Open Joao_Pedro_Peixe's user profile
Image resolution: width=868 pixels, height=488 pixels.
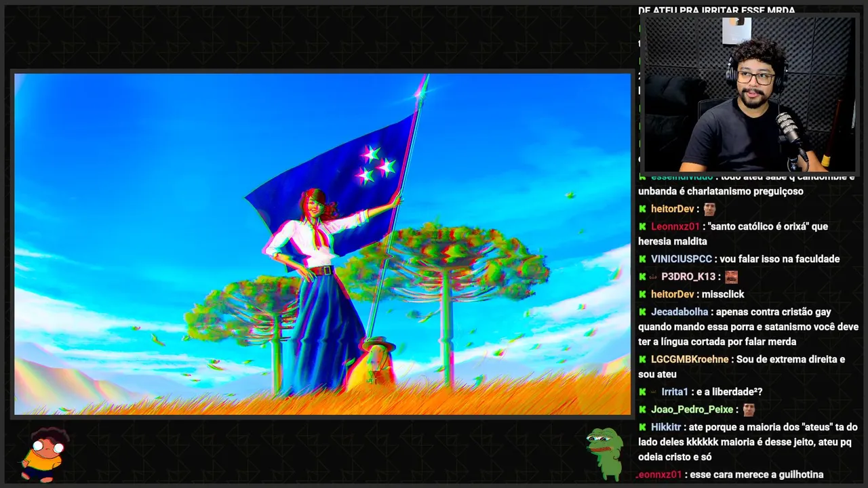coord(692,409)
